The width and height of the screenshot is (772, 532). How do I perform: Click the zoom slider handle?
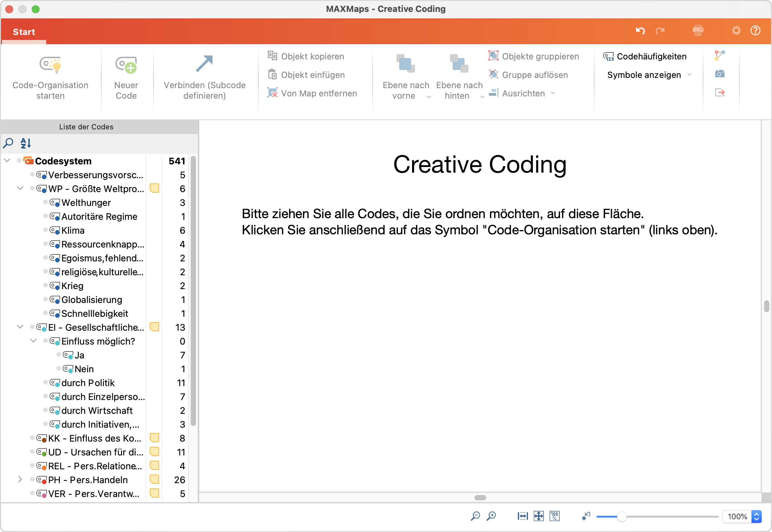point(622,517)
